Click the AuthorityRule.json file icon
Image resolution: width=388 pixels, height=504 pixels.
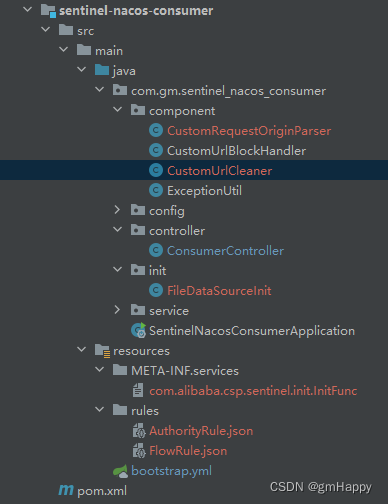139,430
